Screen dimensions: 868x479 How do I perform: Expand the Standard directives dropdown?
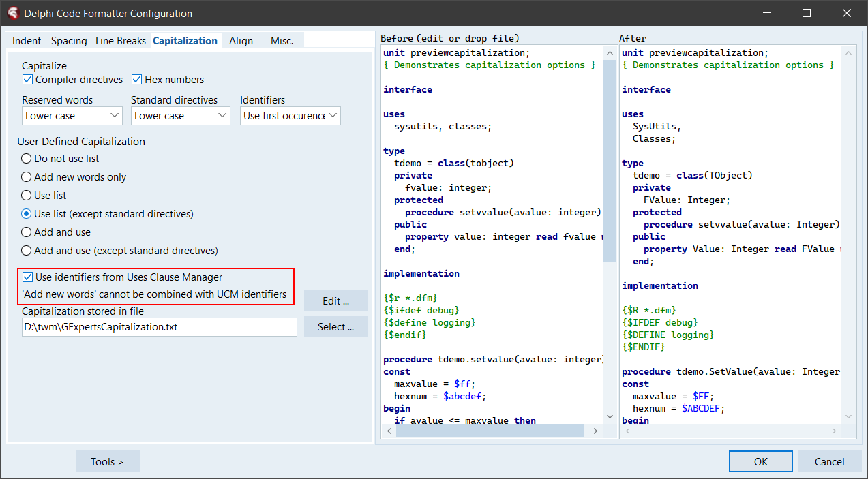[181, 116]
